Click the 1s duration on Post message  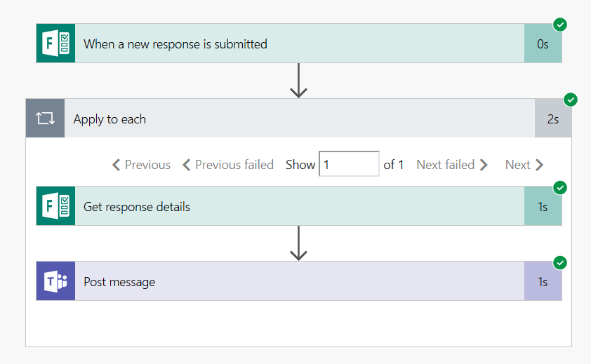point(543,281)
